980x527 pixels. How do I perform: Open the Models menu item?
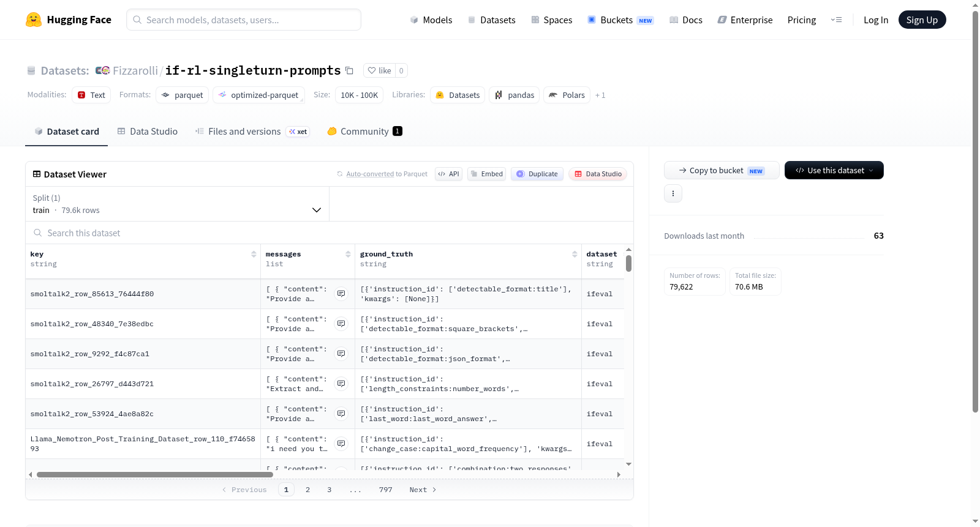[431, 20]
